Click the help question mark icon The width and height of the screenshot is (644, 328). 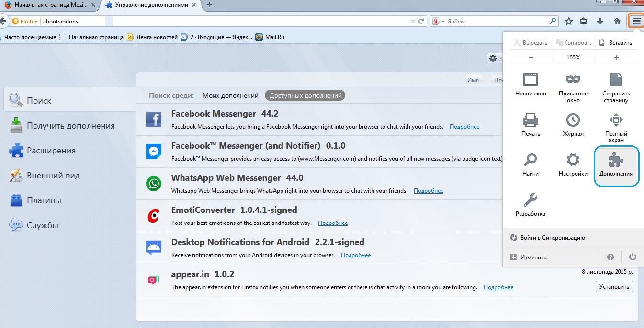coord(610,257)
